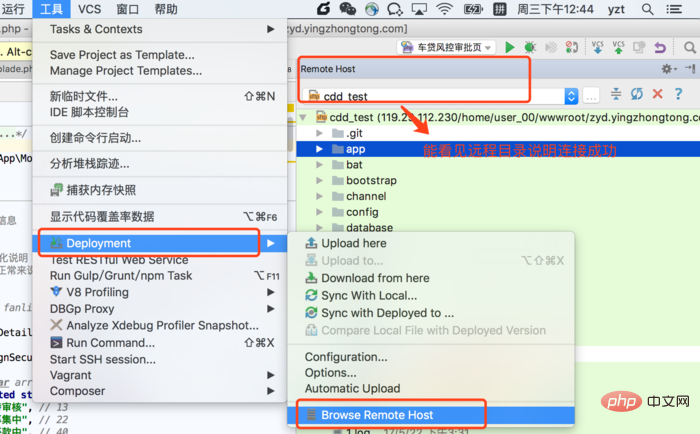700x434 pixels.
Task: Start debugging with the bug icon
Action: (x=530, y=47)
